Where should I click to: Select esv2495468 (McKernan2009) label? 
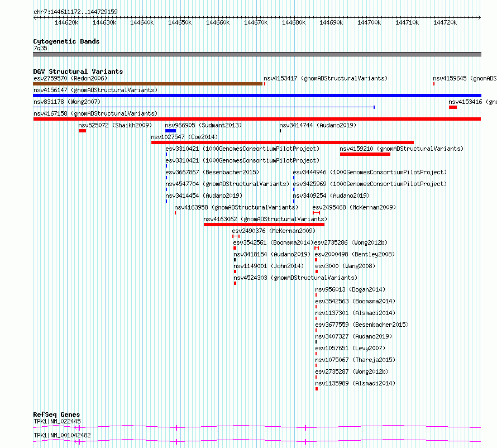(354, 207)
